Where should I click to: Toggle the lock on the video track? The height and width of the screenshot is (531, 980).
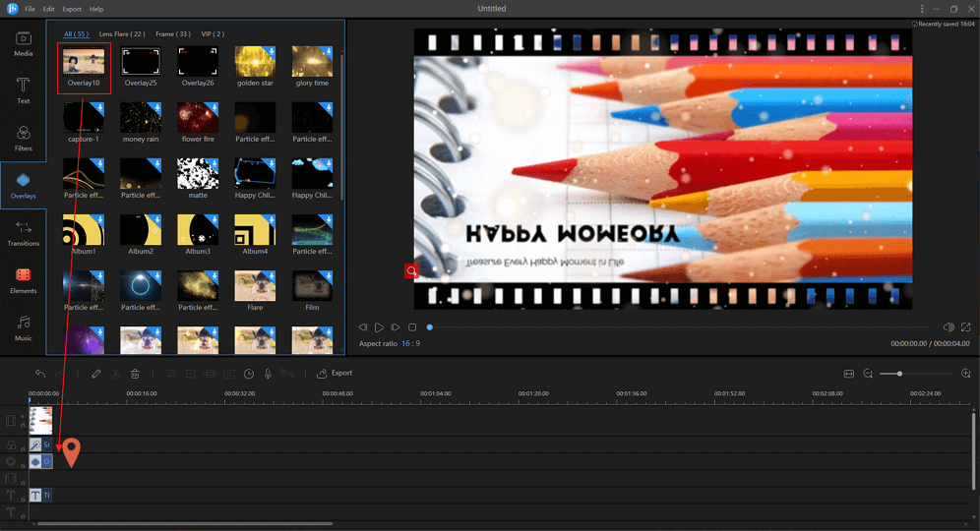[x=23, y=426]
